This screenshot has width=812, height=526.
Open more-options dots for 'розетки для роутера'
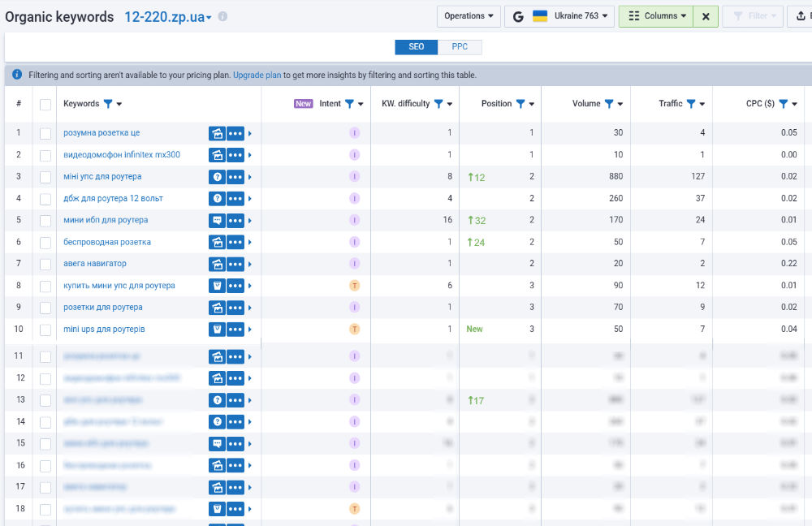(x=235, y=308)
